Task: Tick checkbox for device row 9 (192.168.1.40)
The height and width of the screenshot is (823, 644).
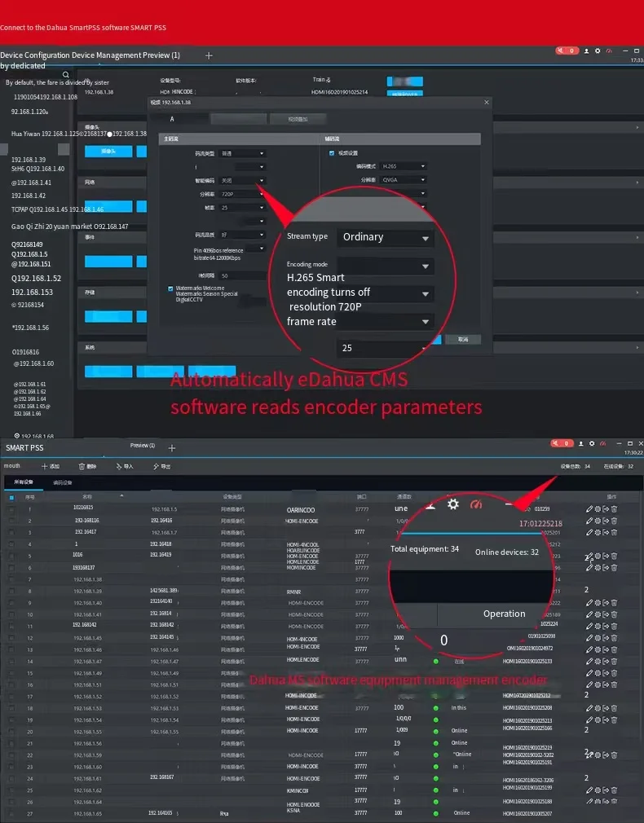Action: pyautogui.click(x=11, y=602)
